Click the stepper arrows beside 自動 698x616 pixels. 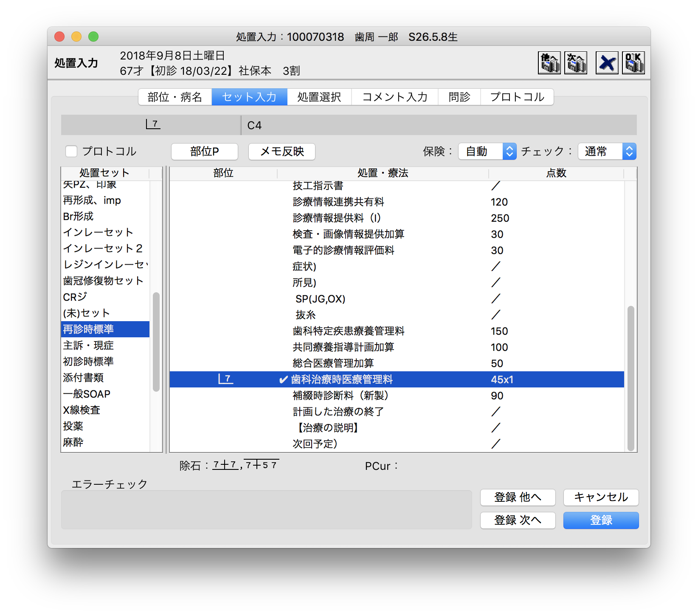[509, 151]
